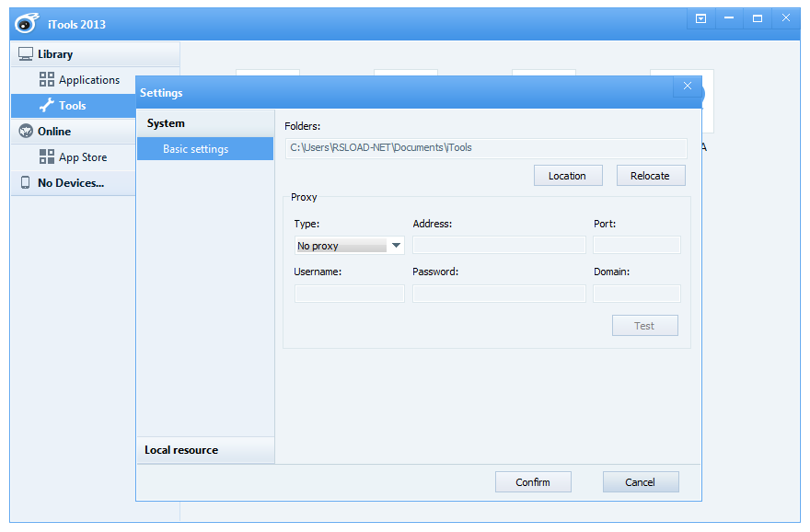Click the Tools wrench icon

[x=47, y=105]
